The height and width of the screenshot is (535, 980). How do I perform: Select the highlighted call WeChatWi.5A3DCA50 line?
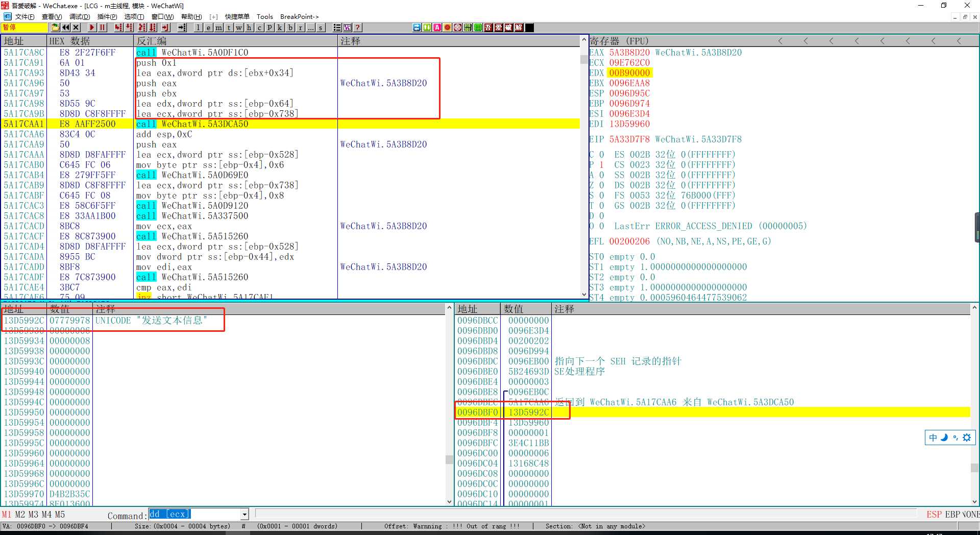click(x=291, y=124)
